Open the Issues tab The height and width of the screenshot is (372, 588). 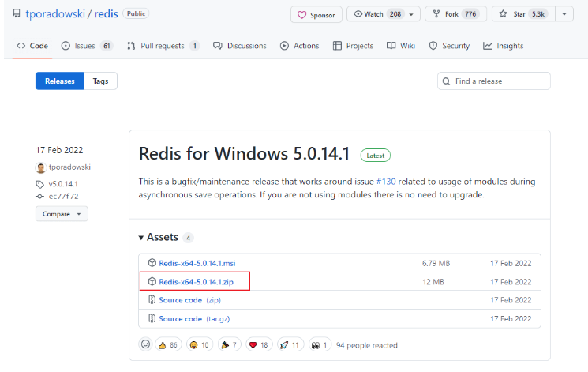tap(87, 46)
